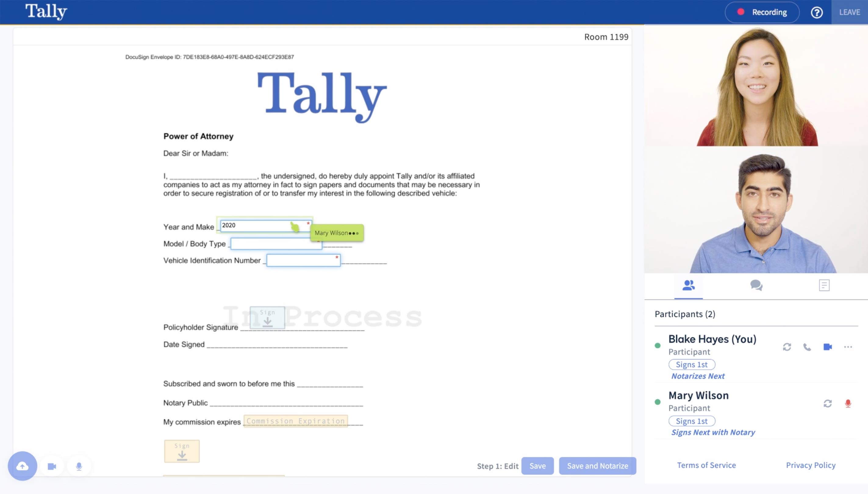
Task: Click the screen share upload icon
Action: (x=23, y=465)
